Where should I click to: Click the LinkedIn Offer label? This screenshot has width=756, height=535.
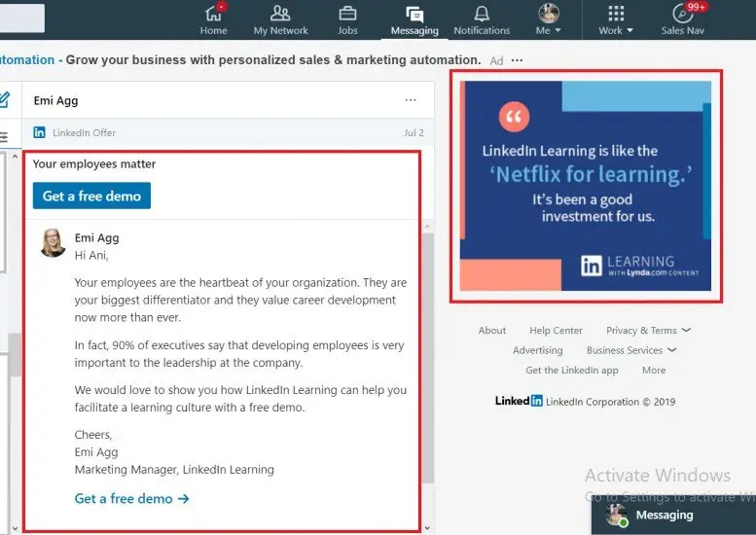click(84, 133)
